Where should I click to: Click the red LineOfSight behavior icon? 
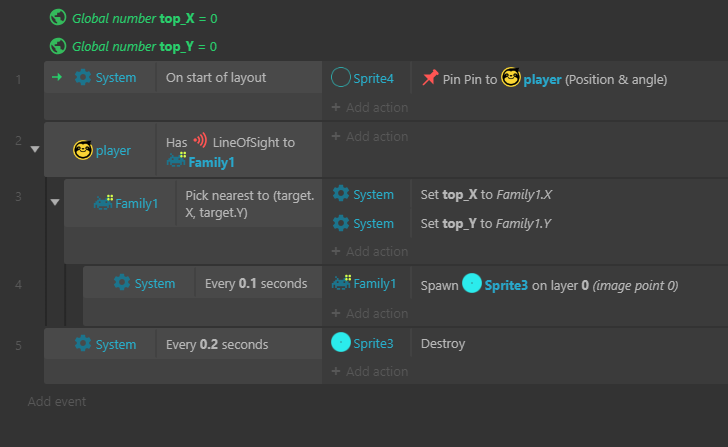click(200, 140)
